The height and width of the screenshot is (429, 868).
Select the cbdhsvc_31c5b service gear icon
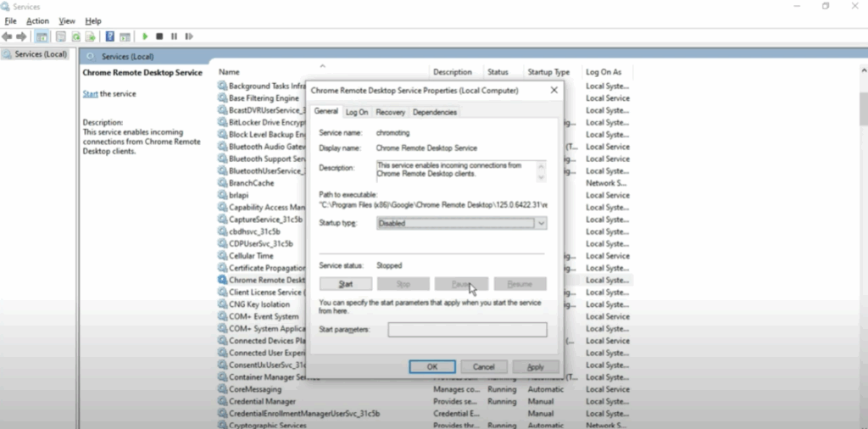click(x=223, y=231)
